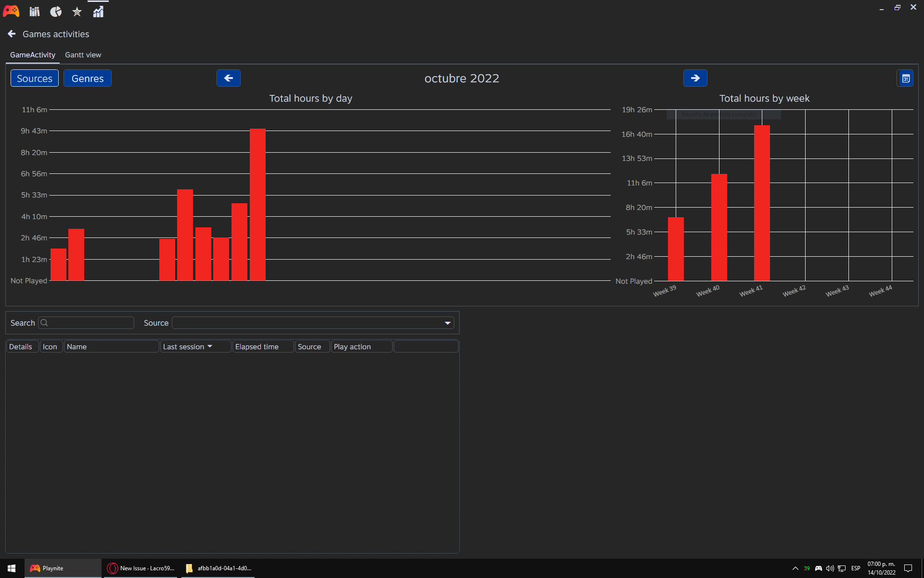Switch to the Gantt view tab
This screenshot has height=578, width=924.
pyautogui.click(x=82, y=54)
